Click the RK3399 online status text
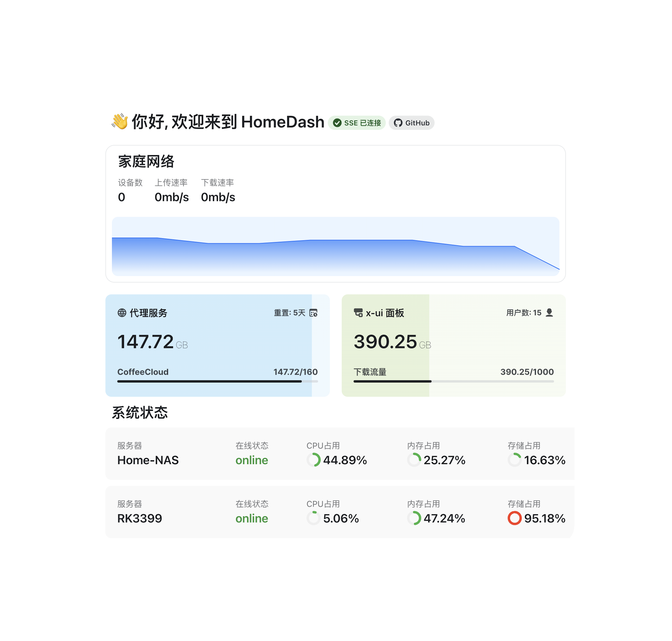Image resolution: width=672 pixels, height=641 pixels. point(252,519)
